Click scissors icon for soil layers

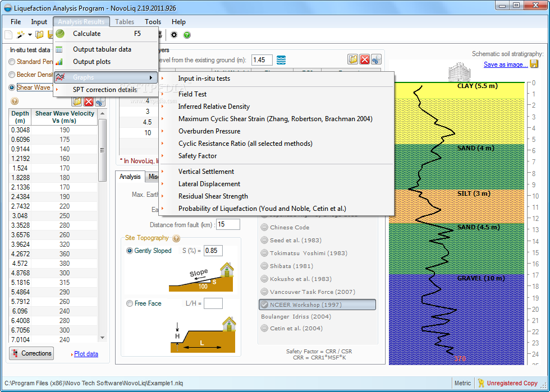[376, 59]
